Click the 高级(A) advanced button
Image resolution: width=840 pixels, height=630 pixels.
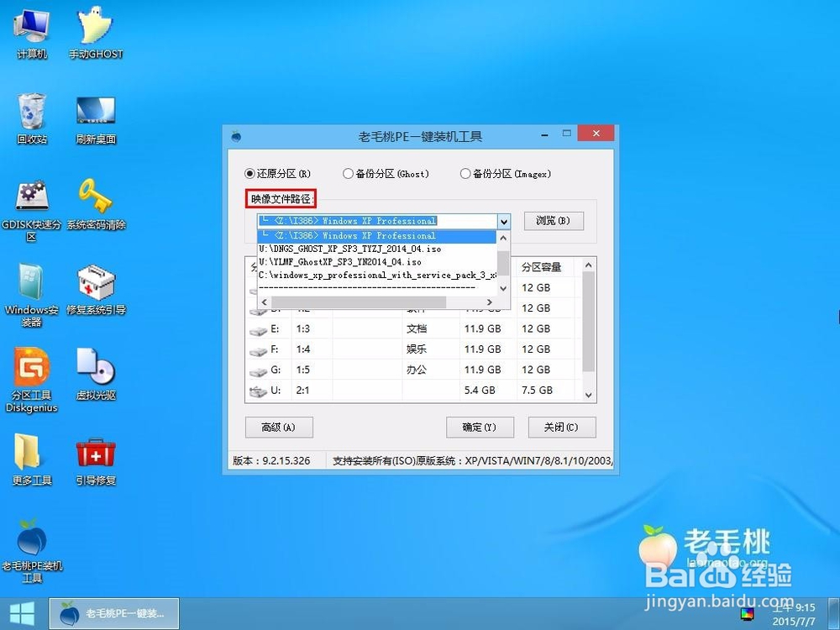[x=279, y=428]
